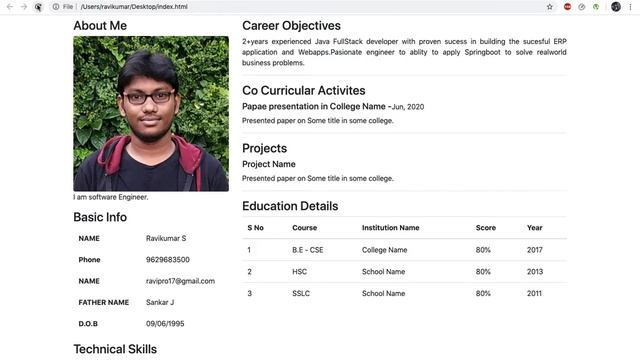Image resolution: width=640 pixels, height=360 pixels.
Task: Click the 80% score in the SSLC row
Action: 483,293
